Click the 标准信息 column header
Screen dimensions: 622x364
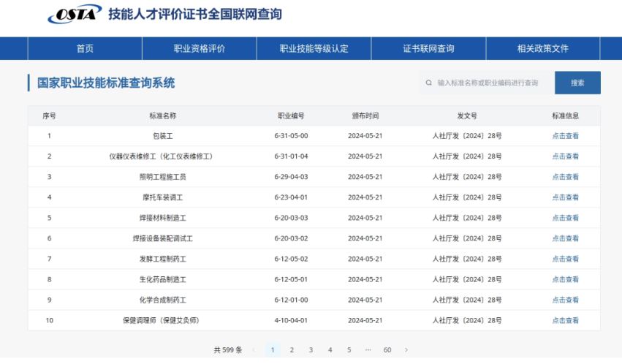coord(565,115)
